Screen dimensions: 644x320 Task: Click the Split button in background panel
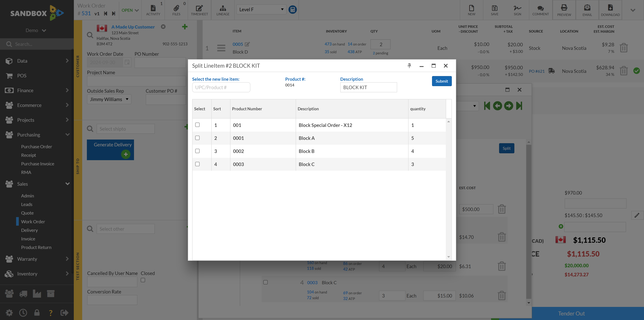tap(506, 148)
